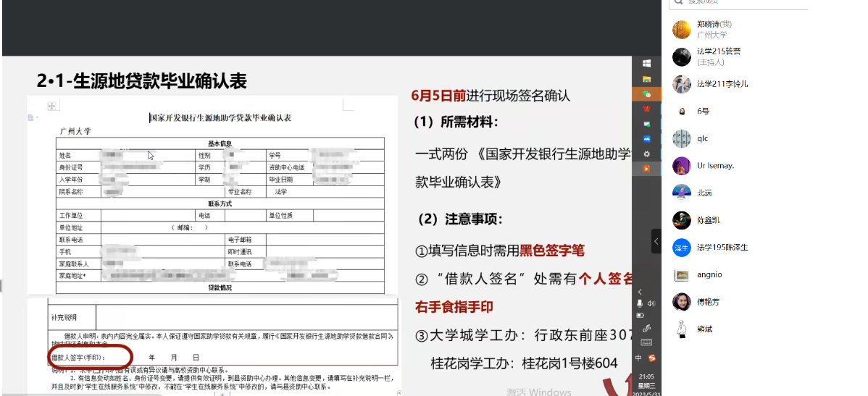Image resolution: width=868 pixels, height=396 pixels.
Task: Check the battery status tray icon
Action: click(x=640, y=315)
